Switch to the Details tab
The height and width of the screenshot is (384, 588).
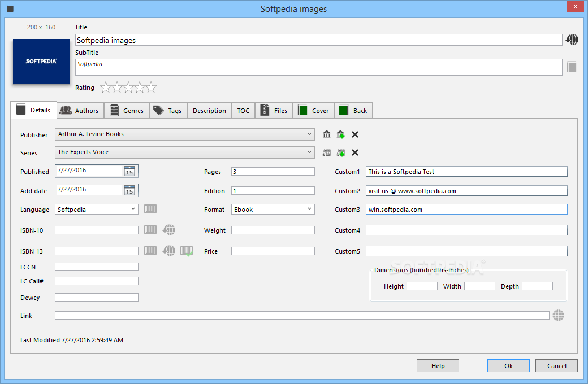point(34,110)
